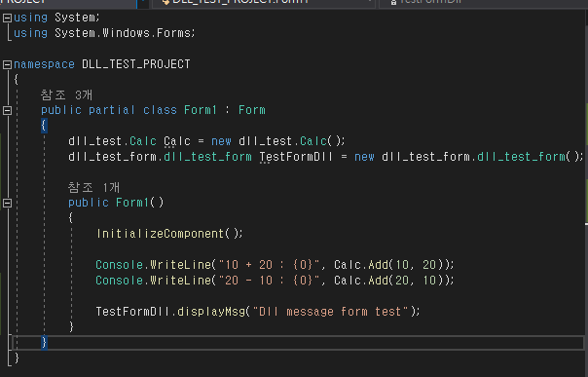
Task: Click the string "10 + 20 : {0}"
Action: click(269, 265)
